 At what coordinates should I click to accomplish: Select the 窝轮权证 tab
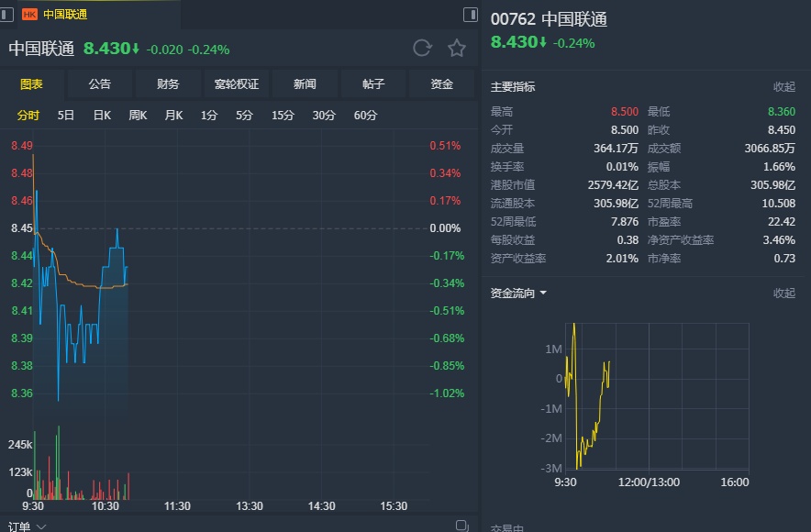(x=237, y=84)
